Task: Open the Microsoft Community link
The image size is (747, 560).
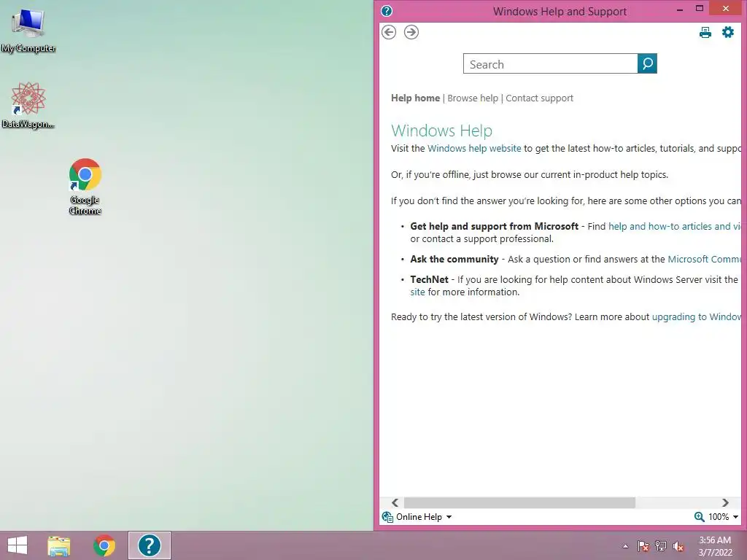Action: click(x=705, y=260)
